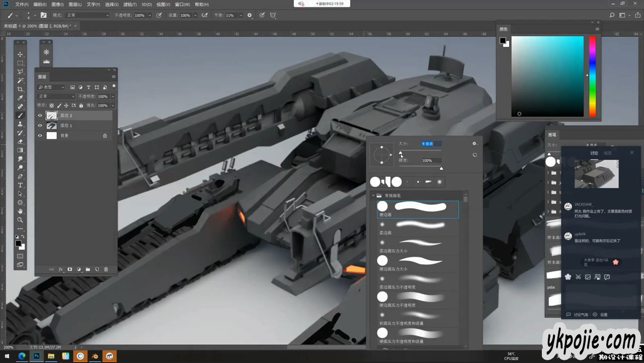Select the Crop tool
Screen dimensions: 644x363
point(20,89)
